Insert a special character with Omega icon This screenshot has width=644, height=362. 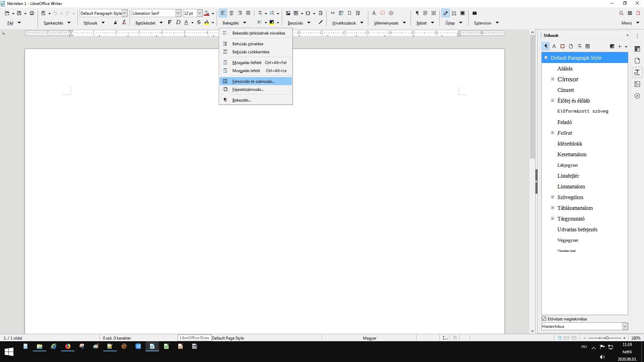click(x=308, y=13)
